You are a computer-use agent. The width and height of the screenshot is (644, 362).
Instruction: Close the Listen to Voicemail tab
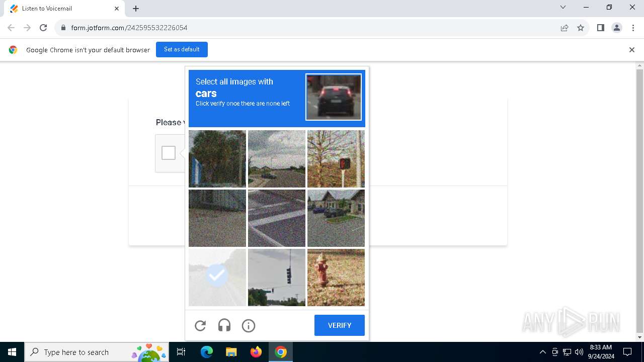(x=117, y=9)
